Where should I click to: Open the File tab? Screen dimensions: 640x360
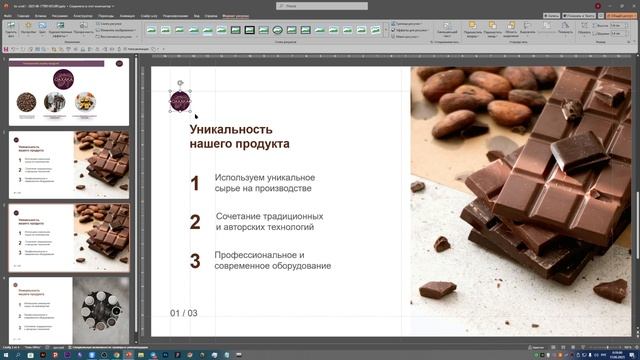(8, 16)
